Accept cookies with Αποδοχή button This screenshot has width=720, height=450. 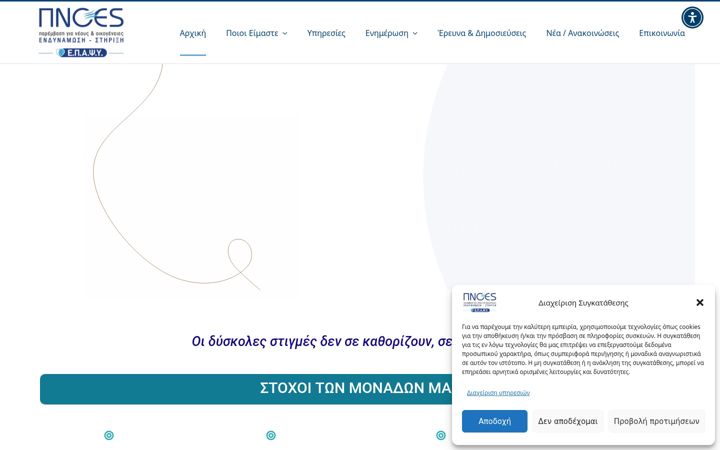(x=495, y=421)
